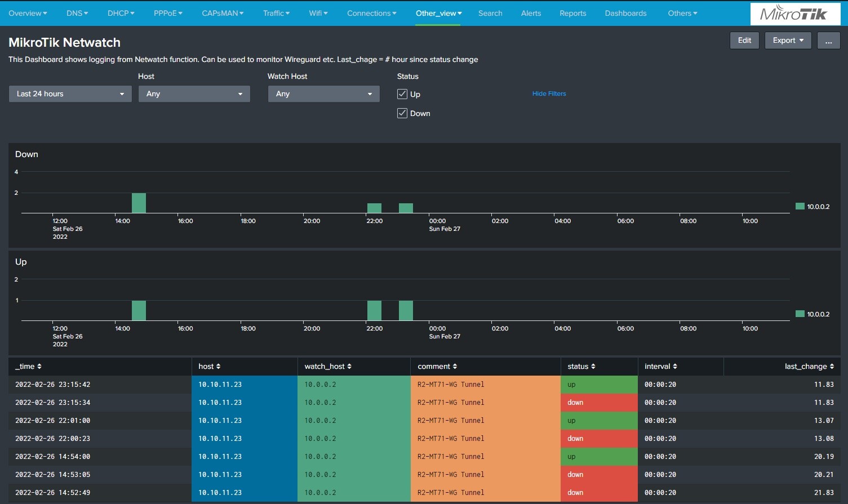Image resolution: width=848 pixels, height=504 pixels.
Task: Go to the Alerts tab
Action: point(531,13)
